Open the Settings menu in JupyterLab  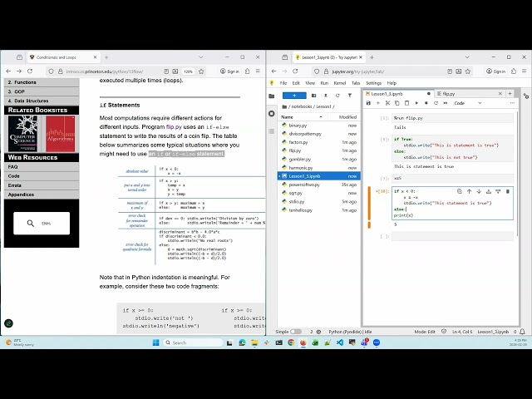pos(373,83)
